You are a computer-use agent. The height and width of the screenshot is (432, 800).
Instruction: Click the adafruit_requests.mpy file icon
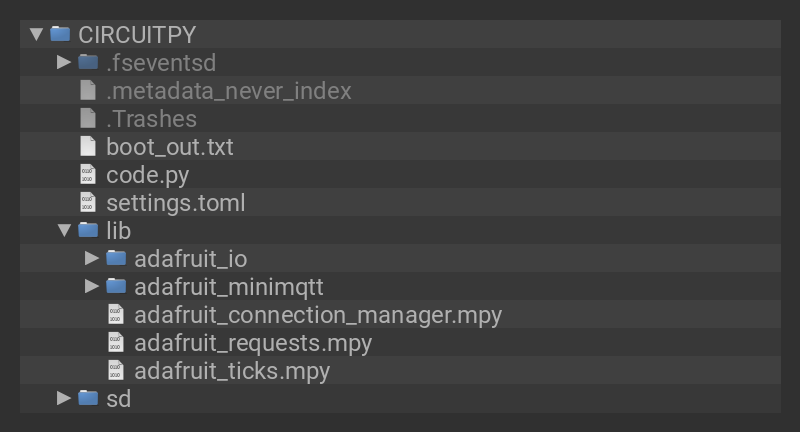[x=116, y=342]
